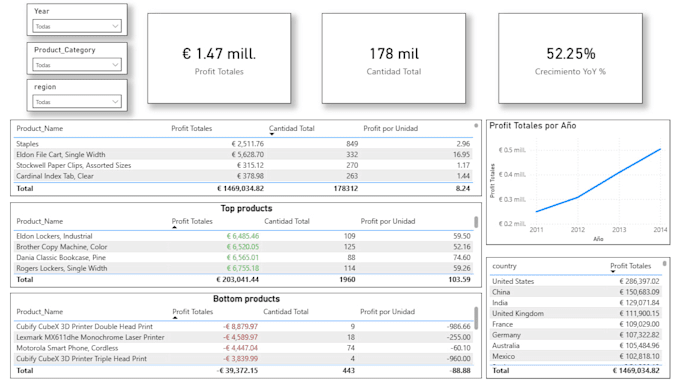Click the country table scrollbar handle
The width and height of the screenshot is (680, 385).
[664, 264]
